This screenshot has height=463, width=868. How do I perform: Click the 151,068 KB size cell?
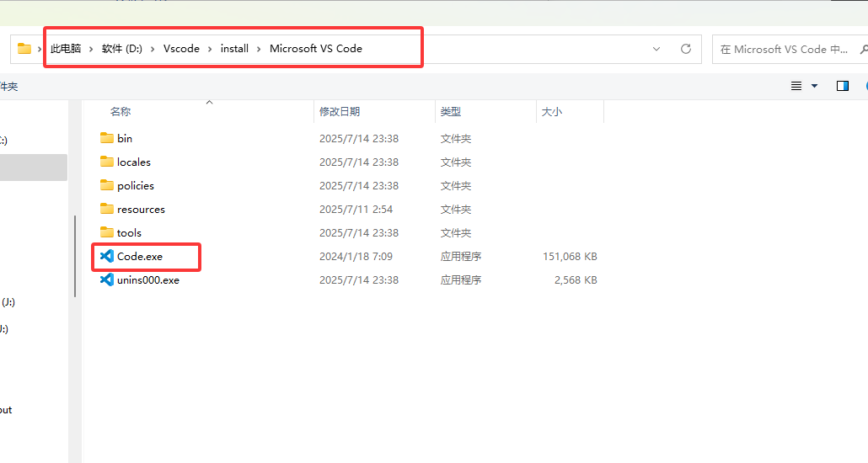coord(571,257)
